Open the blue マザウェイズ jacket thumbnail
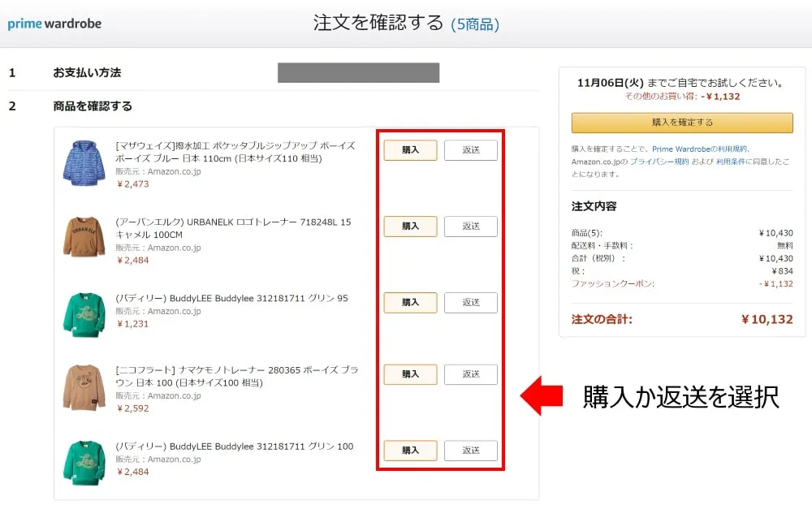The height and width of the screenshot is (505, 812). click(x=84, y=162)
